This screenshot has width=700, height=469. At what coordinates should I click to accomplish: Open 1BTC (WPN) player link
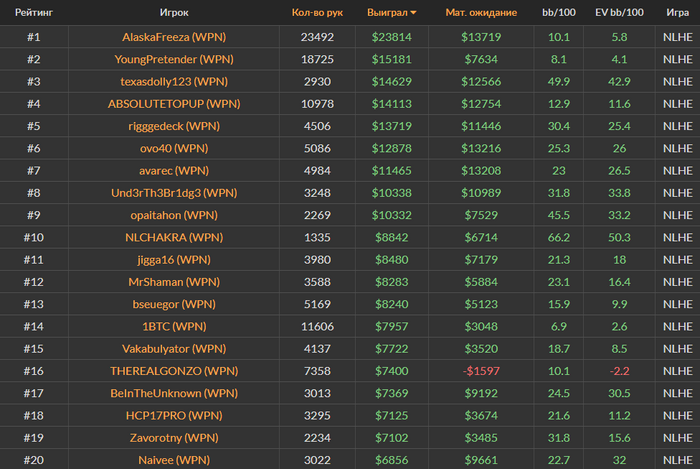pyautogui.click(x=174, y=327)
